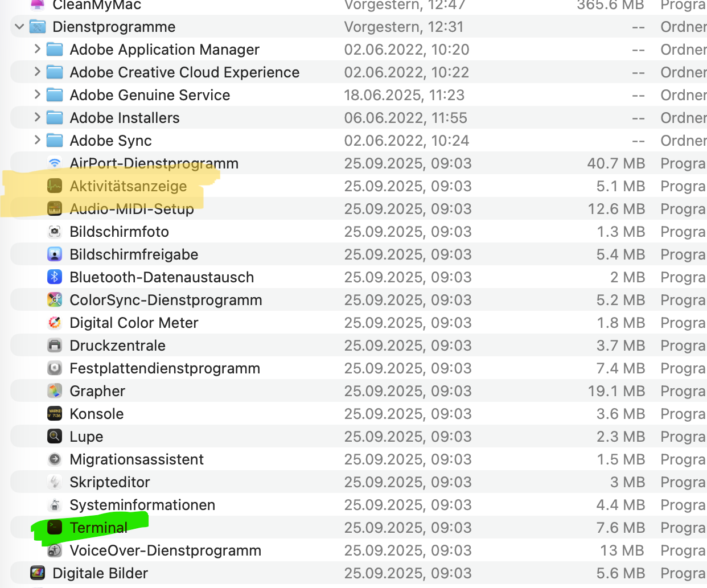Expand the Adobe Genuine Service folder
The image size is (707, 588).
[37, 95]
